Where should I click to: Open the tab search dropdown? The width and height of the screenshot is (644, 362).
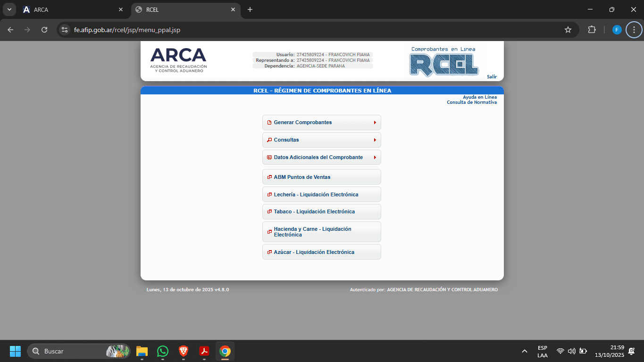point(9,9)
